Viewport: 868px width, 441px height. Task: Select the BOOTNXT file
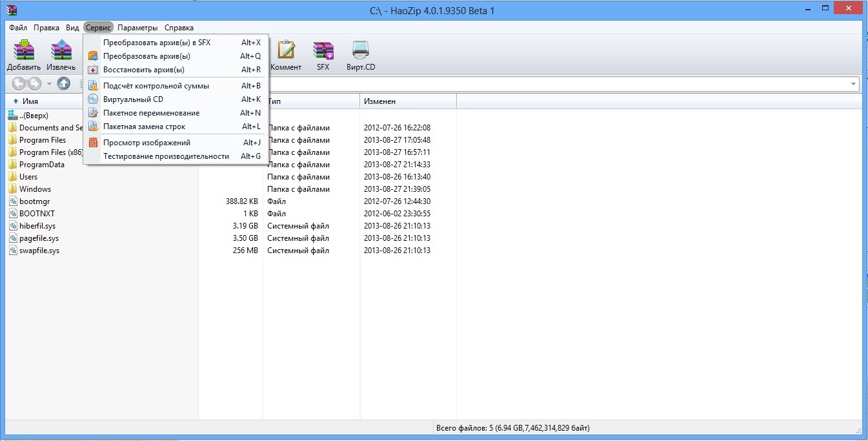tap(37, 214)
